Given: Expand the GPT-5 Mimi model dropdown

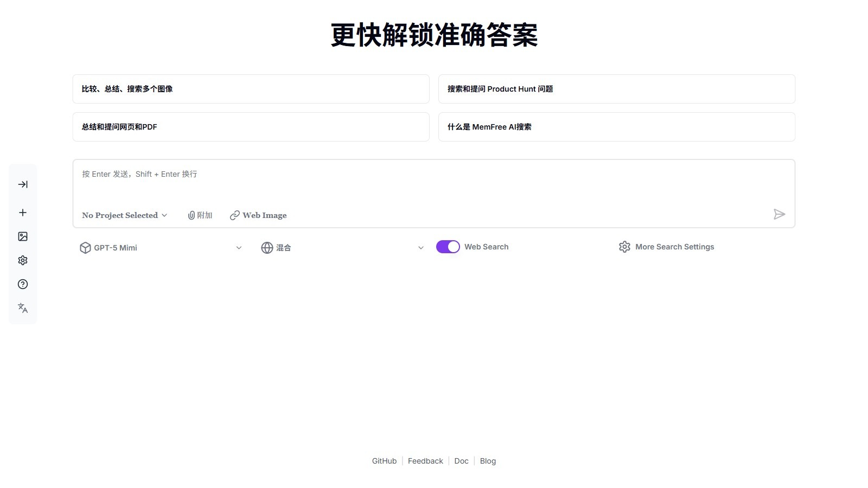Looking at the screenshot, I should pos(161,247).
